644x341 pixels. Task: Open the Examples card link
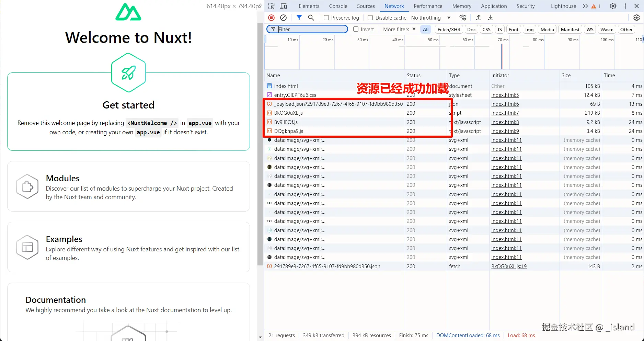coord(128,247)
